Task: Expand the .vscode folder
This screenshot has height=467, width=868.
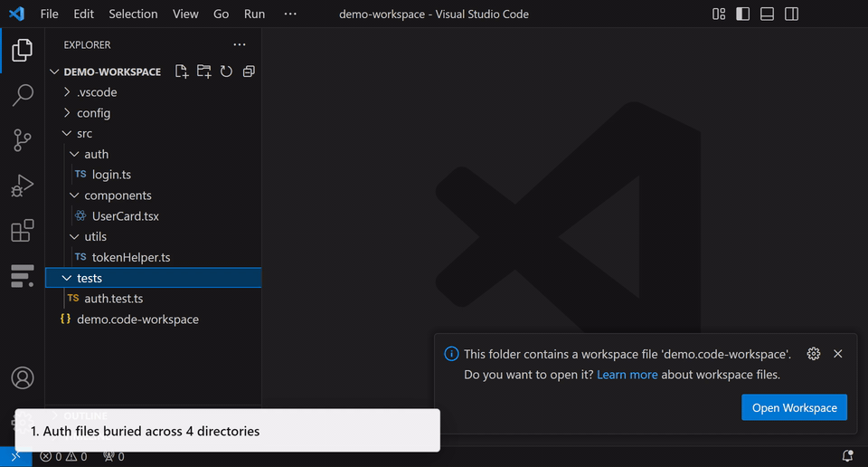Action: point(154,92)
